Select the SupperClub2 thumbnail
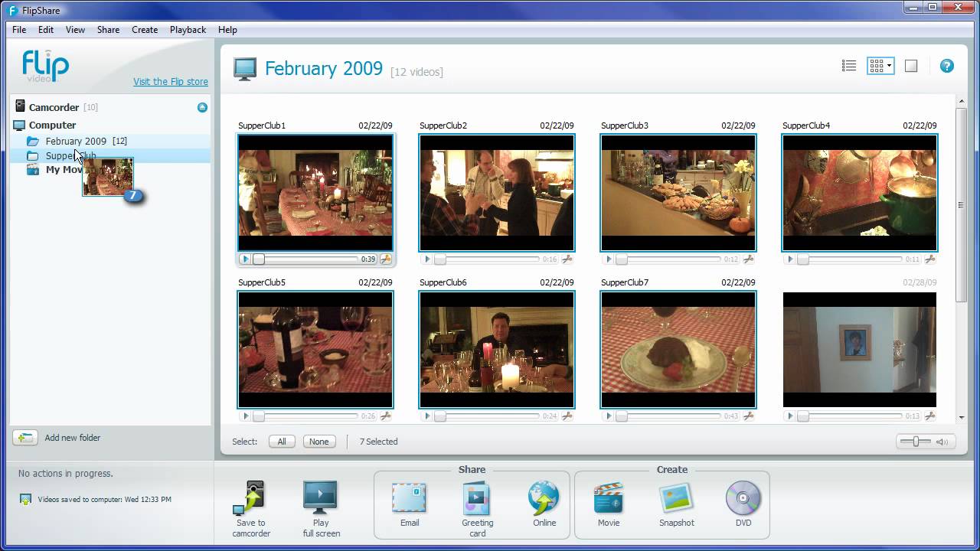This screenshot has height=551, width=980. coord(497,193)
